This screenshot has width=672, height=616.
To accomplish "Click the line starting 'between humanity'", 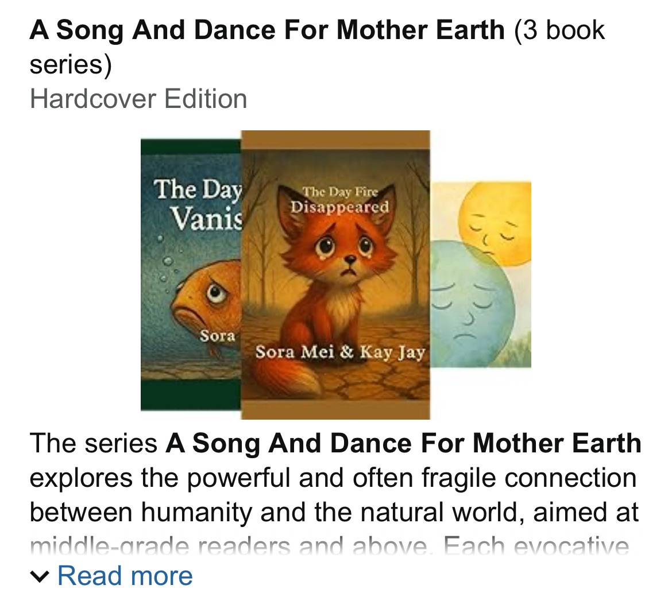I will pos(334,512).
